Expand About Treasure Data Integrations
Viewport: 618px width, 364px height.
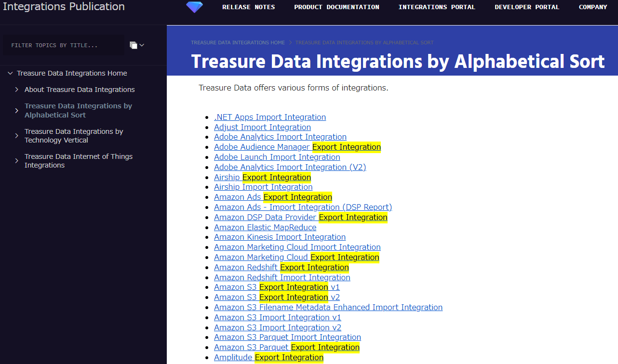click(16, 89)
